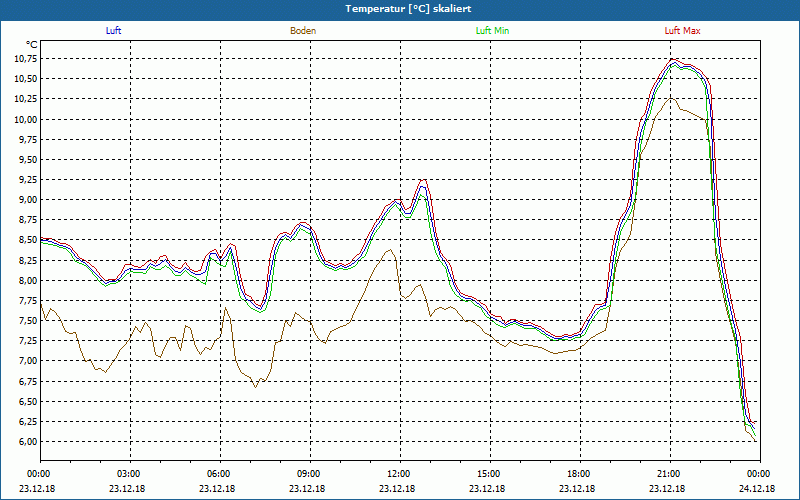Click the 18:00 time axis label
The image size is (800, 500).
578,474
